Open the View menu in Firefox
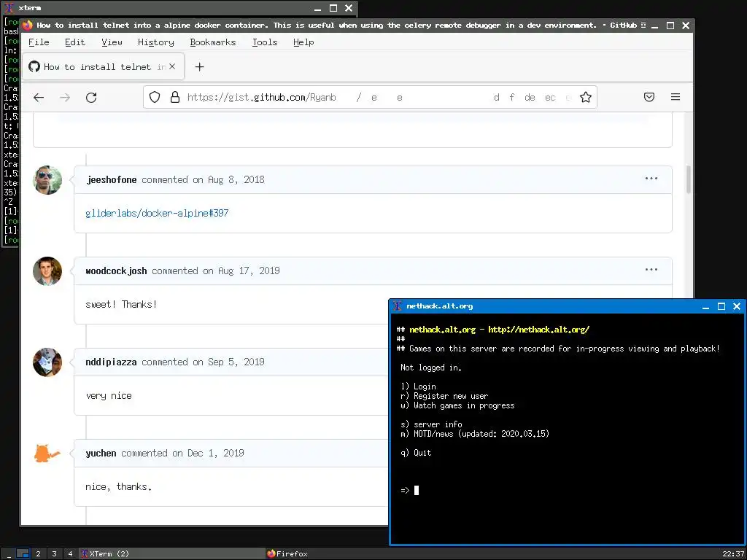The image size is (747, 560). pyautogui.click(x=112, y=42)
